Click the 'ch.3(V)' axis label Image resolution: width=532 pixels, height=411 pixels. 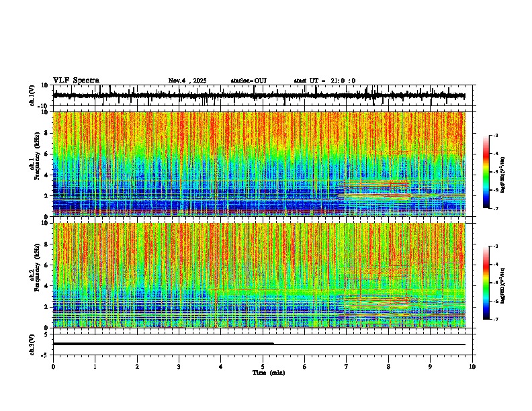(x=32, y=345)
